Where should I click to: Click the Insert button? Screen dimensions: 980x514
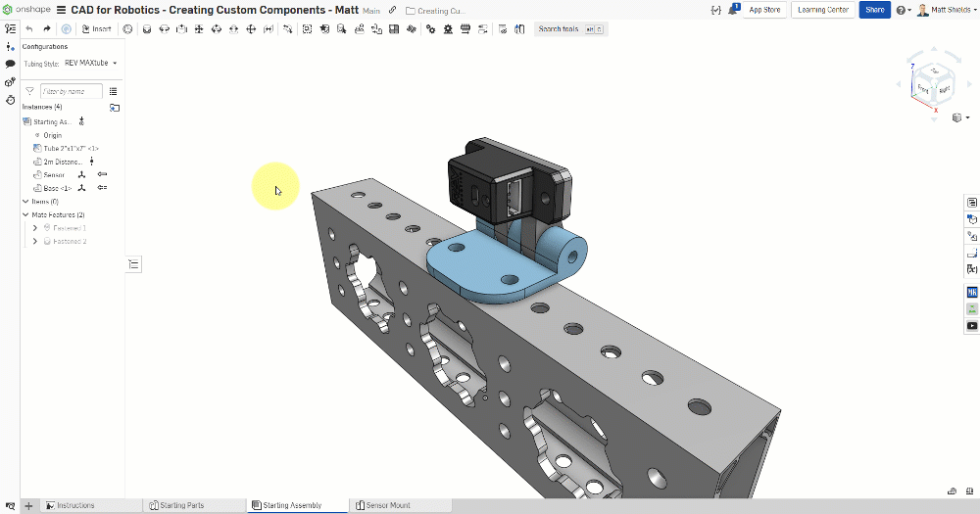tap(96, 29)
